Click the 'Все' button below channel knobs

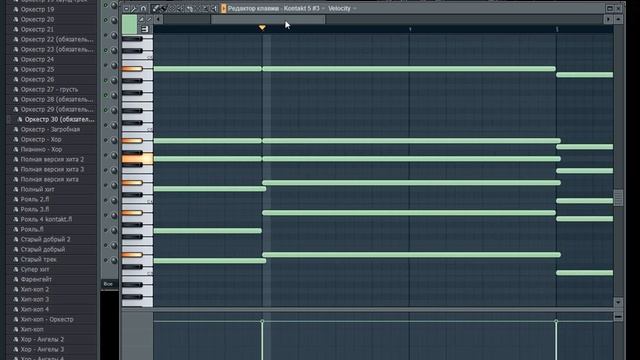point(109,284)
